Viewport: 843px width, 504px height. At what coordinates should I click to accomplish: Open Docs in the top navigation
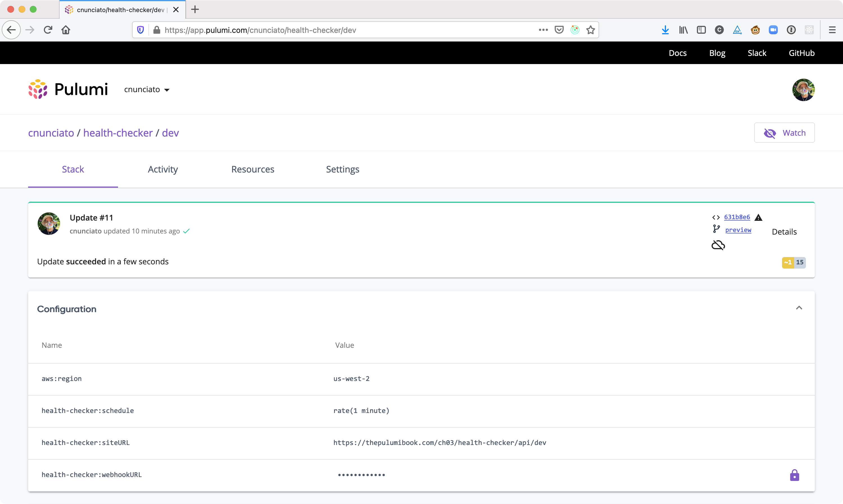(677, 53)
